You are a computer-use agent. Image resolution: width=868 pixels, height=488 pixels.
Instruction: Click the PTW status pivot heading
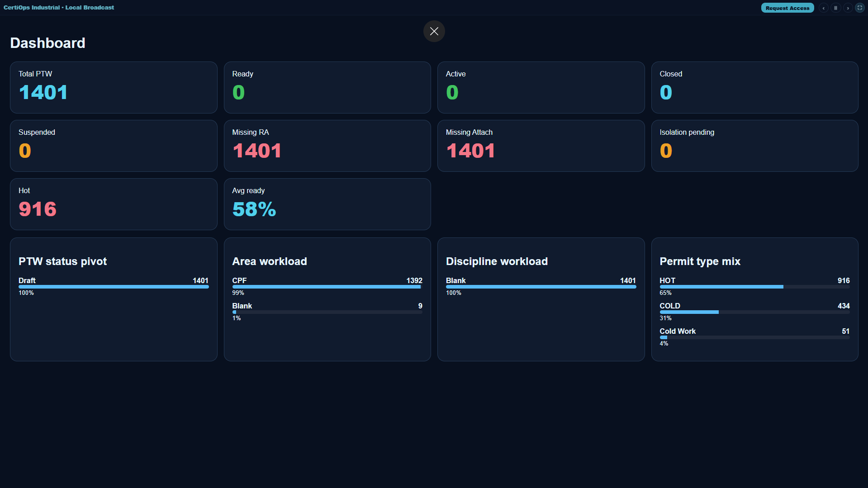coord(62,261)
